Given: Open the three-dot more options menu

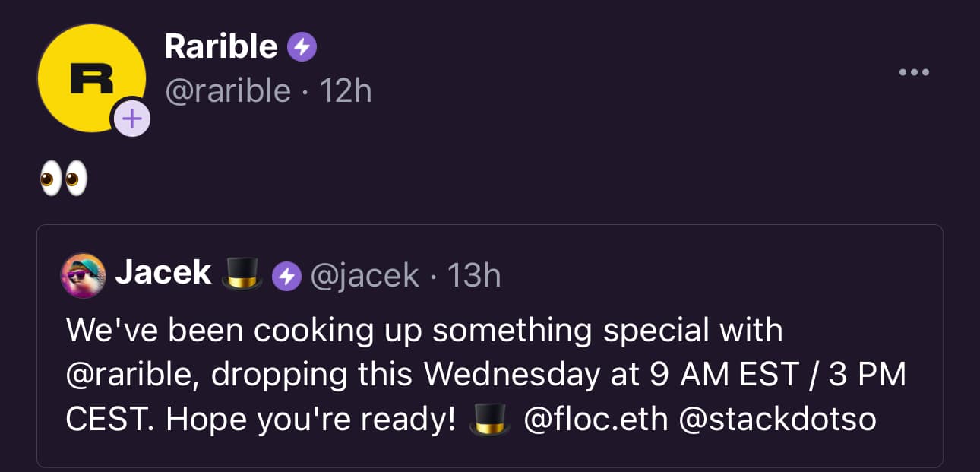Looking at the screenshot, I should pyautogui.click(x=914, y=72).
